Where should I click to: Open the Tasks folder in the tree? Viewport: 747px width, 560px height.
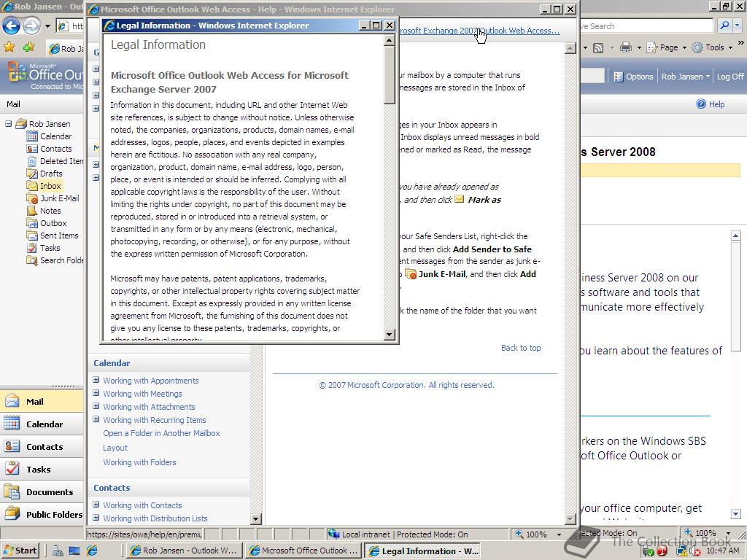coord(50,248)
